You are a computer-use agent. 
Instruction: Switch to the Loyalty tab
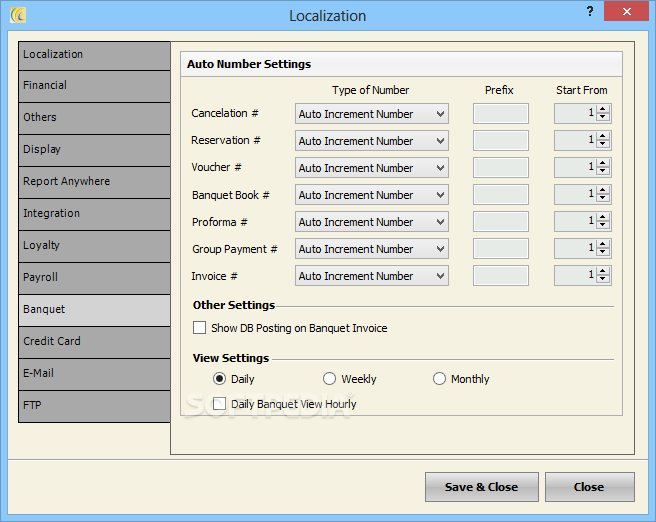[95, 247]
